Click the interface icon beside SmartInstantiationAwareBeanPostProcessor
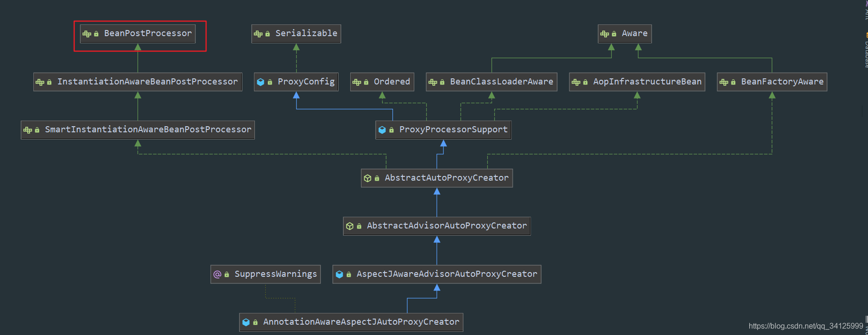This screenshot has width=868, height=335. (28, 130)
